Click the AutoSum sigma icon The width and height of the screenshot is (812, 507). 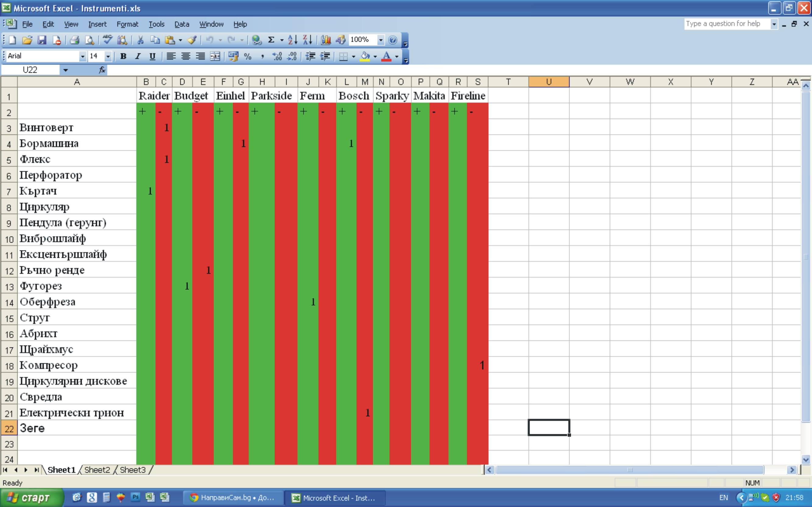[x=271, y=40]
